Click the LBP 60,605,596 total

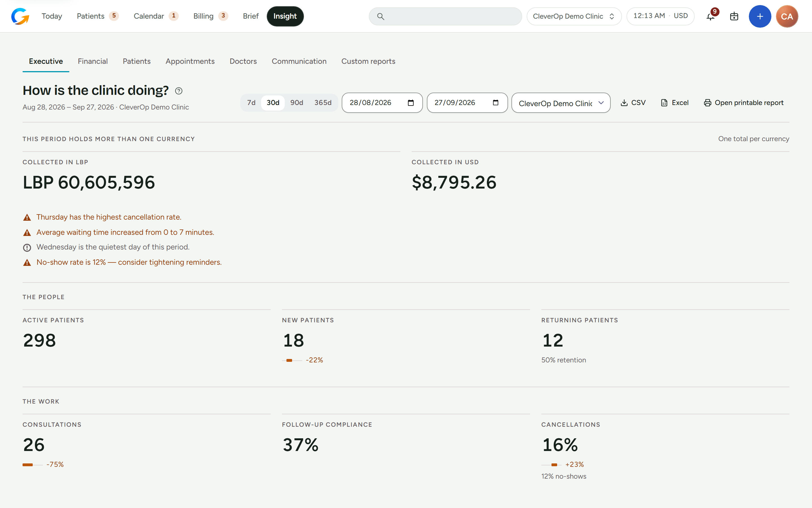pos(89,182)
